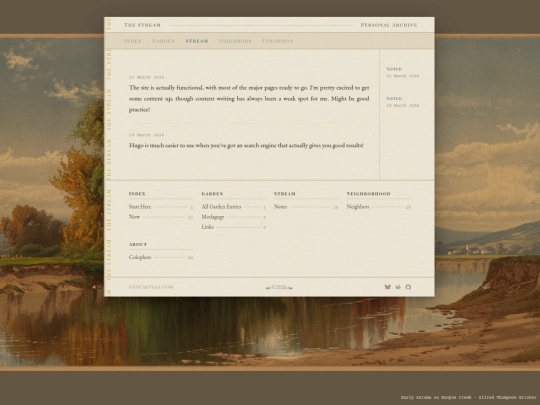Click the Early Autumn painting credit caption
The width and height of the screenshot is (540, 405).
tap(468, 397)
